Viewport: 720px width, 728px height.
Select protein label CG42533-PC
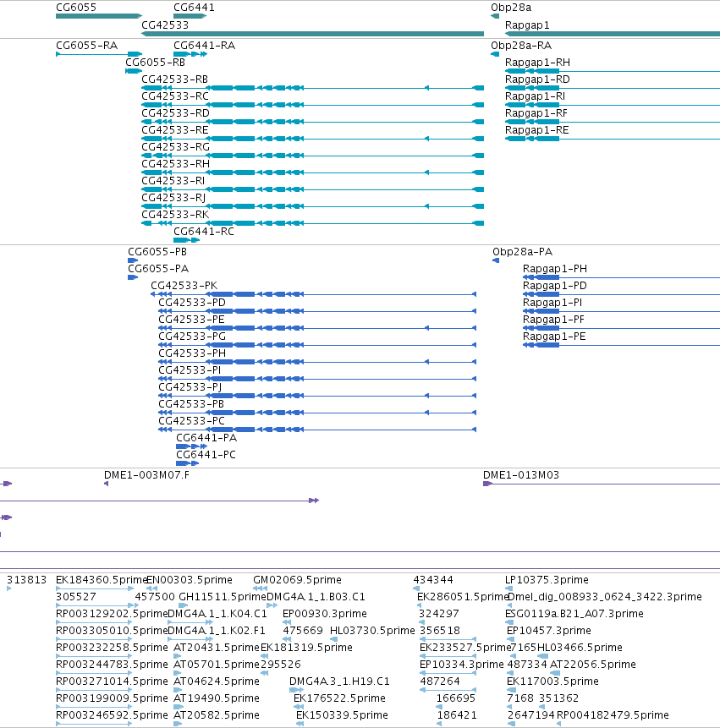pos(191,420)
